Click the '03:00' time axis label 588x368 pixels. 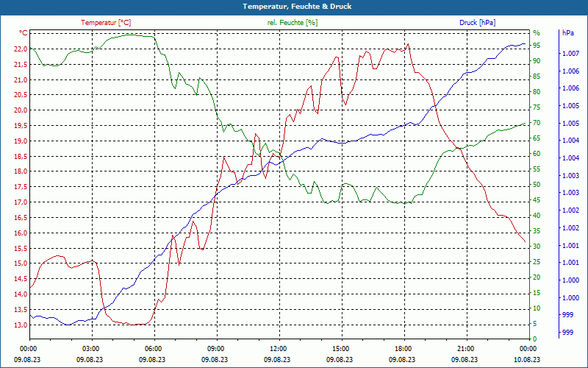coord(90,349)
